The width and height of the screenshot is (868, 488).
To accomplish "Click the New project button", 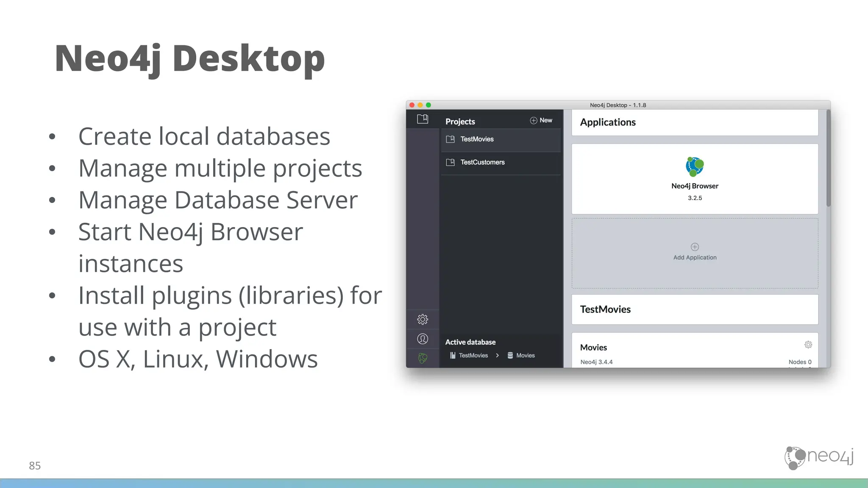I will click(x=541, y=120).
